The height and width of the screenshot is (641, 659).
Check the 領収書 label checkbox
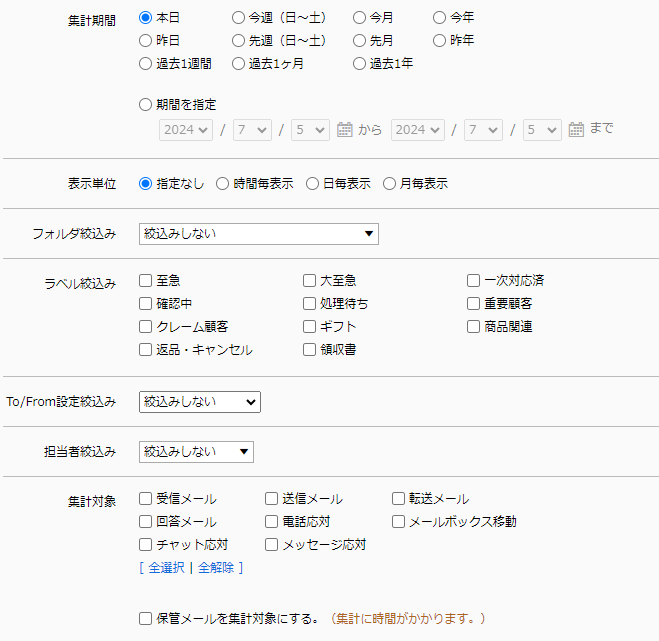[310, 349]
